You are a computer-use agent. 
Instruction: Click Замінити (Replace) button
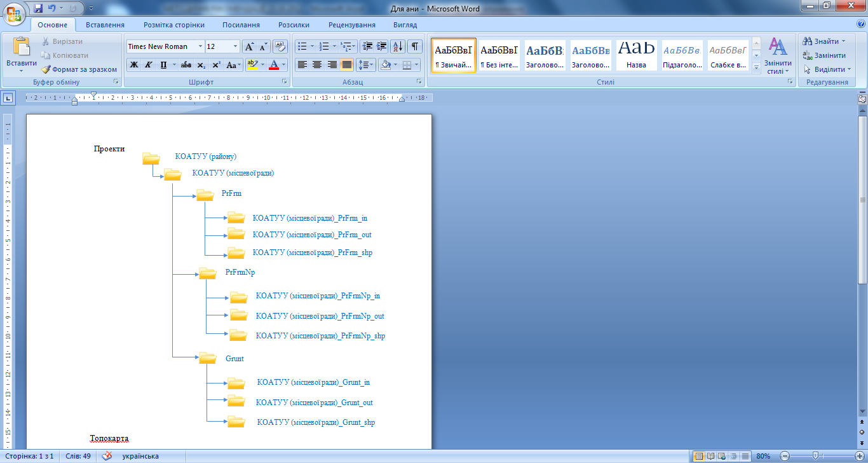[824, 55]
